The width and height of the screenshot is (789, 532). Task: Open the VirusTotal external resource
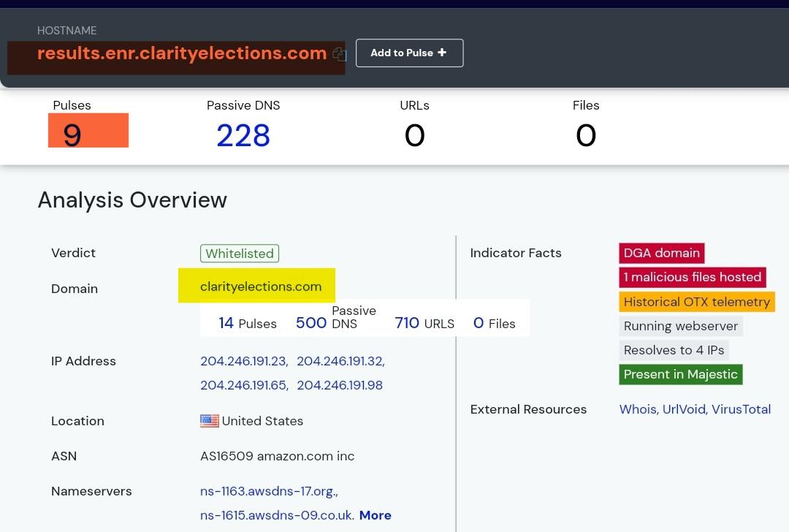(x=741, y=409)
